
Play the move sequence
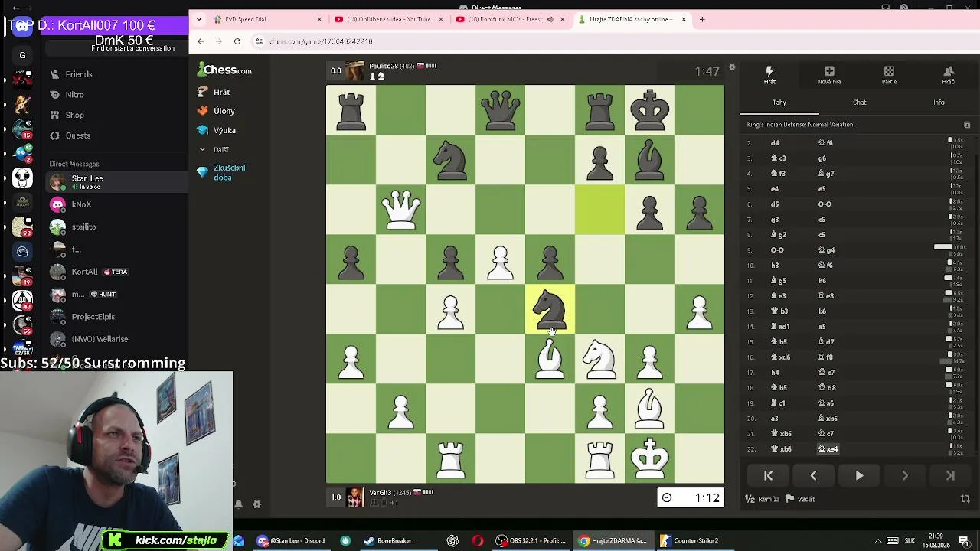point(859,475)
